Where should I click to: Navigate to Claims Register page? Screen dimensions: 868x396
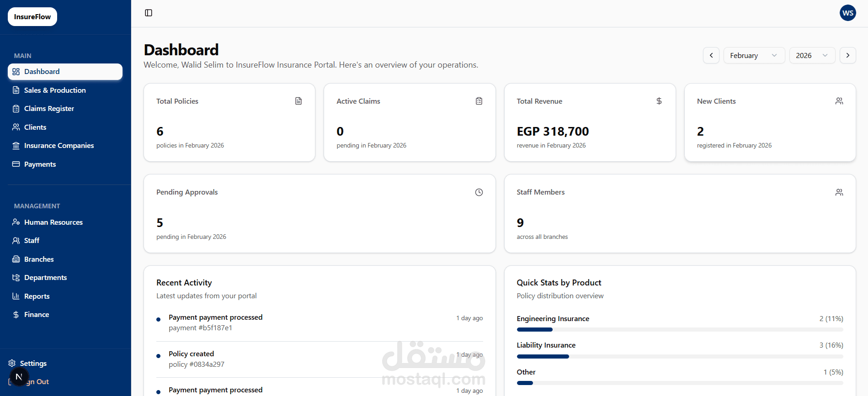[x=49, y=109]
